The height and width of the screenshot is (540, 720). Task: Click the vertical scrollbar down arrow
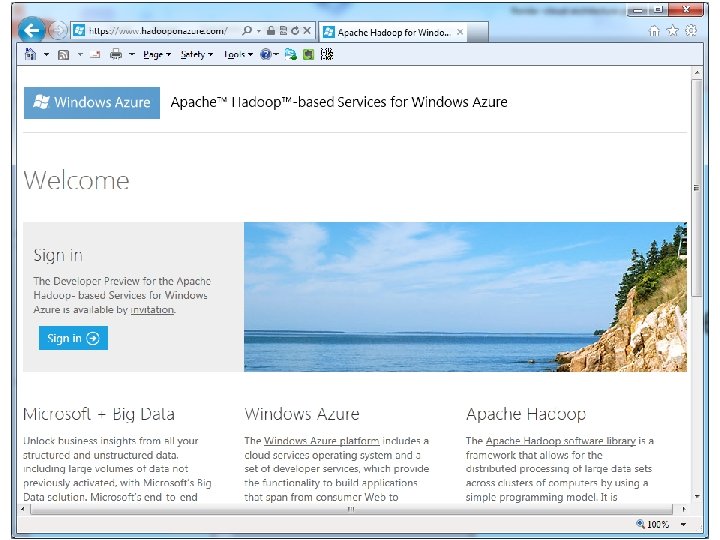[x=697, y=497]
